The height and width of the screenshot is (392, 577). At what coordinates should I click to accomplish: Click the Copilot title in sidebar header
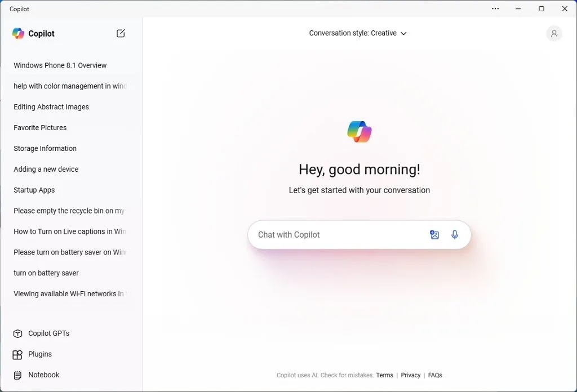[41, 33]
